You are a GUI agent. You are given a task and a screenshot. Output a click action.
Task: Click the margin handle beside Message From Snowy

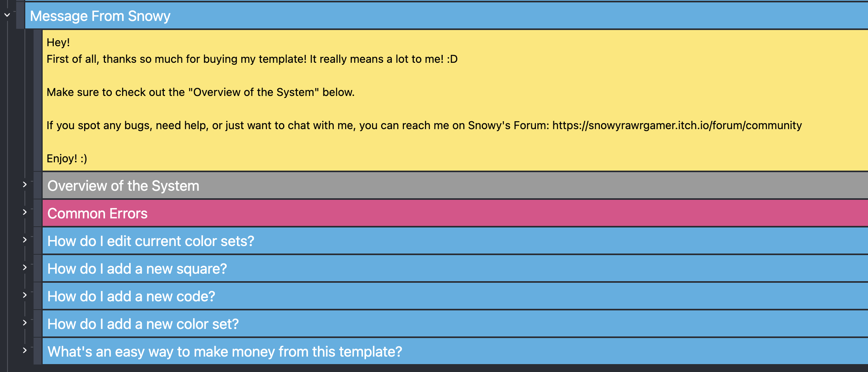[x=21, y=16]
